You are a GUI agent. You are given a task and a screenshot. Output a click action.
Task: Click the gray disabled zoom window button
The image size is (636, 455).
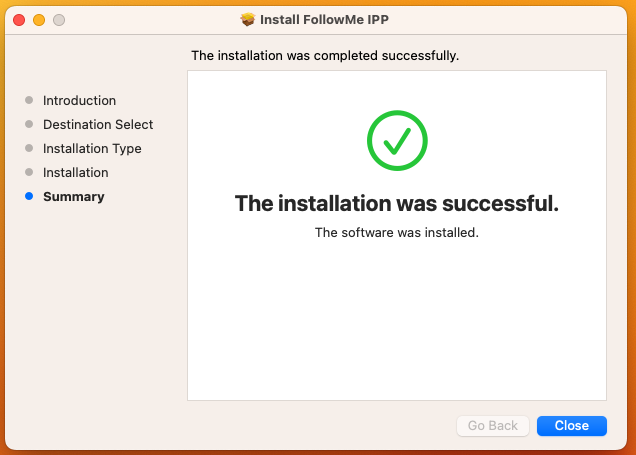click(59, 20)
